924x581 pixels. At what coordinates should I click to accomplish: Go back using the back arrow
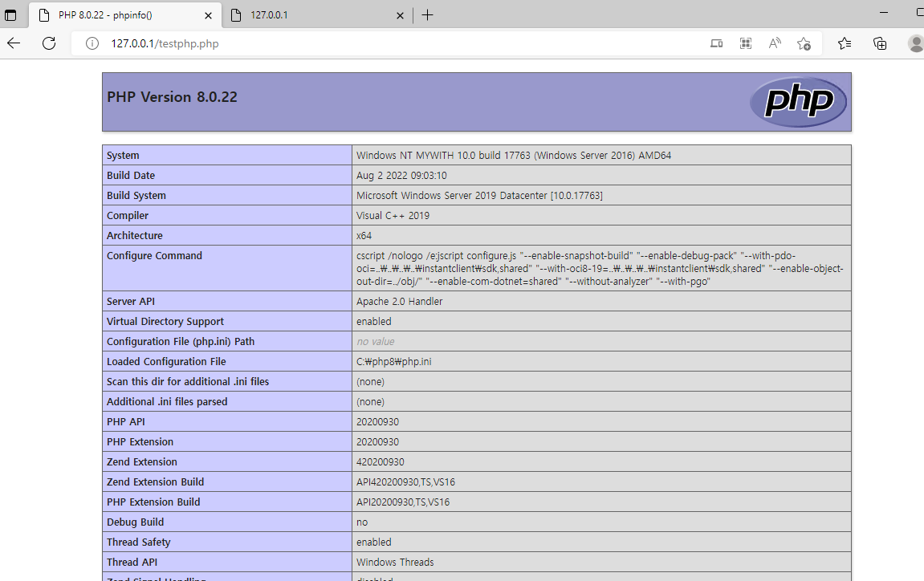coord(14,43)
